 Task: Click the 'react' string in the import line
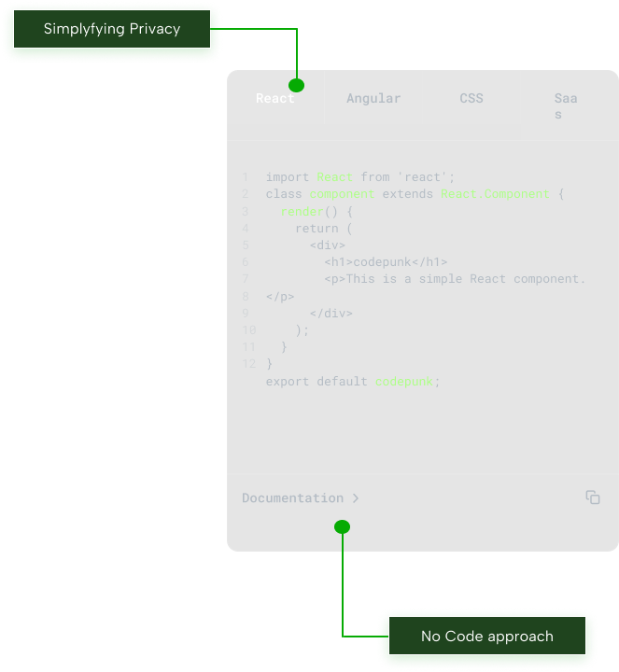pyautogui.click(x=425, y=177)
